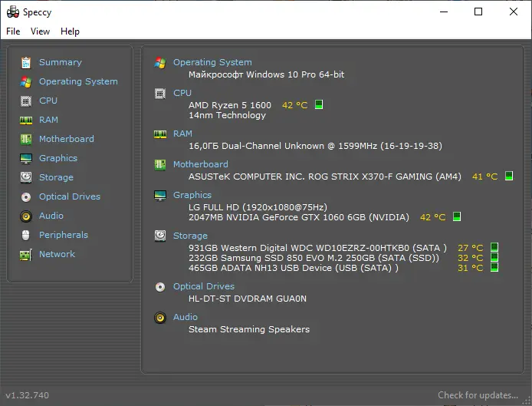Click the AMD Ryzen 5 1600 text
The image size is (532, 406).
tap(230, 105)
